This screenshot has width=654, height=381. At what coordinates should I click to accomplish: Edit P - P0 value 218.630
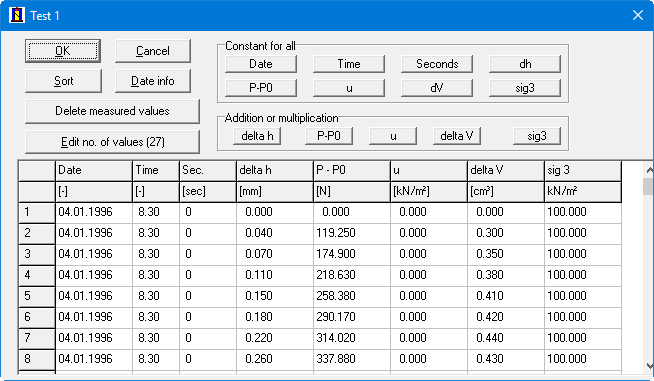352,275
